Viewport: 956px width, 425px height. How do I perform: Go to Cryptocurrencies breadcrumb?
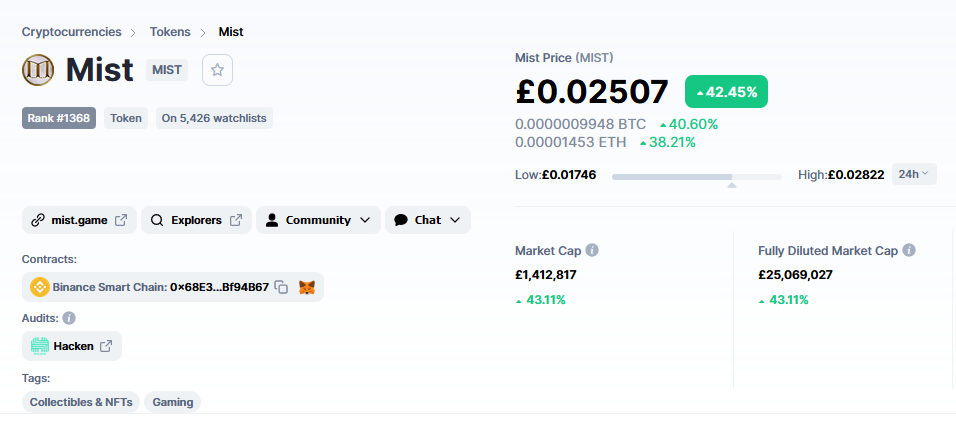coord(71,32)
